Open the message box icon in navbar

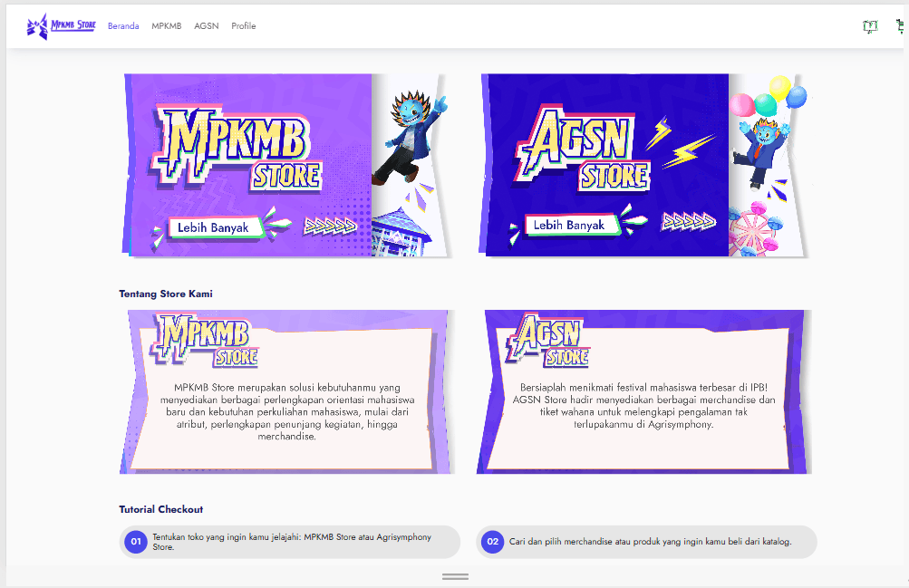tap(870, 26)
